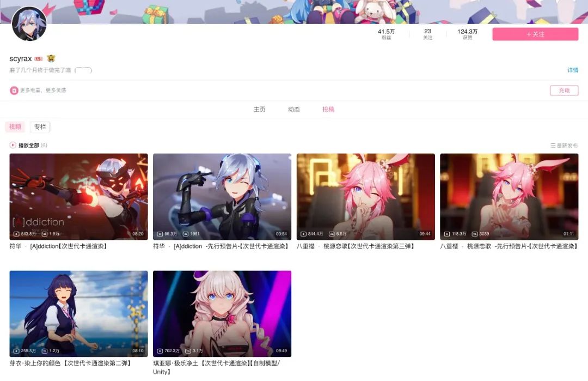
Task: Click title 琪亚娜·极乐净土【自制模型/Unity】
Action: pos(216,367)
